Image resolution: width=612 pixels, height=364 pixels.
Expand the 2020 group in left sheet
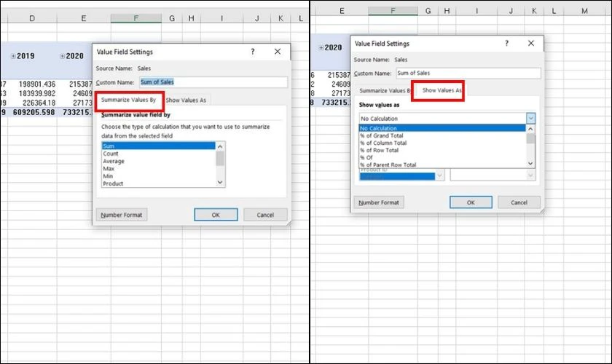tap(63, 56)
